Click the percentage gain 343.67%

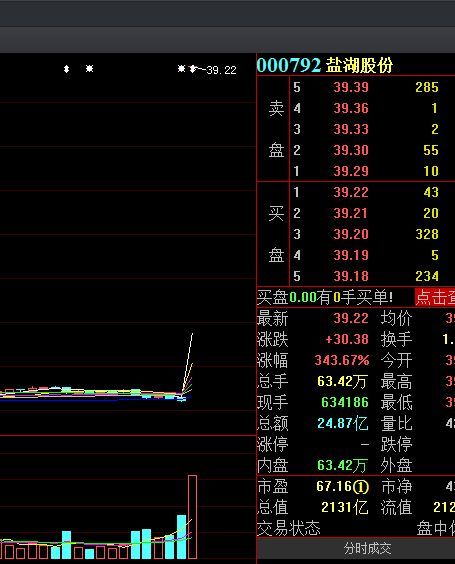pyautogui.click(x=342, y=360)
